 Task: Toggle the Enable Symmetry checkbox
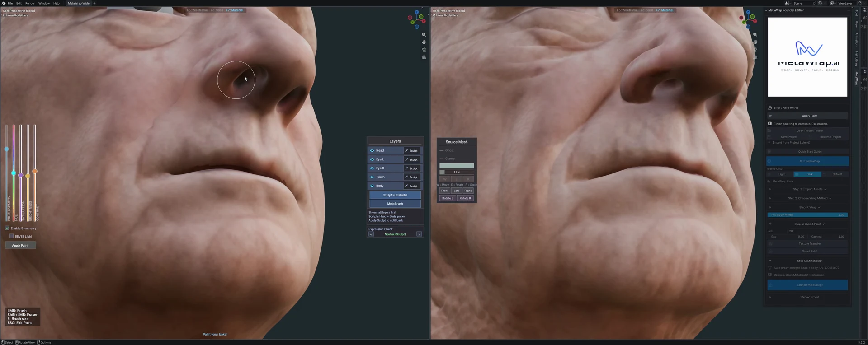(x=7, y=228)
